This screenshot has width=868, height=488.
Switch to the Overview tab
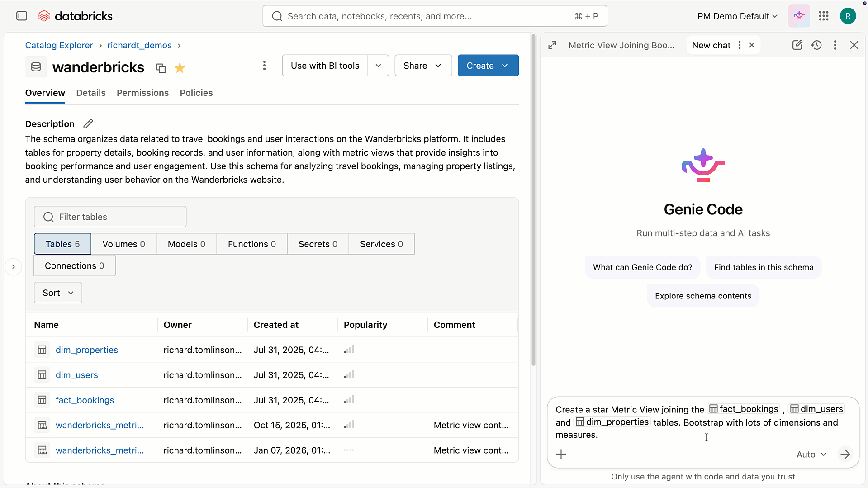point(45,93)
